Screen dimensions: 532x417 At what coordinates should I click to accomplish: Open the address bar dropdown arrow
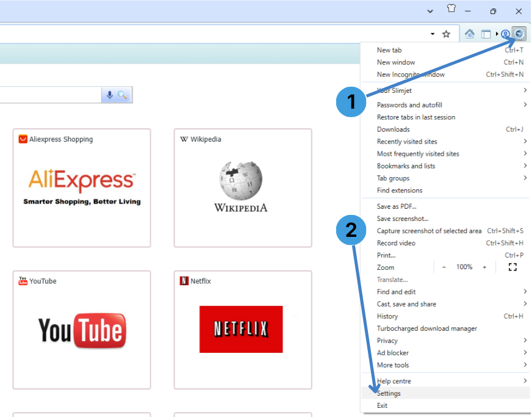(433, 34)
